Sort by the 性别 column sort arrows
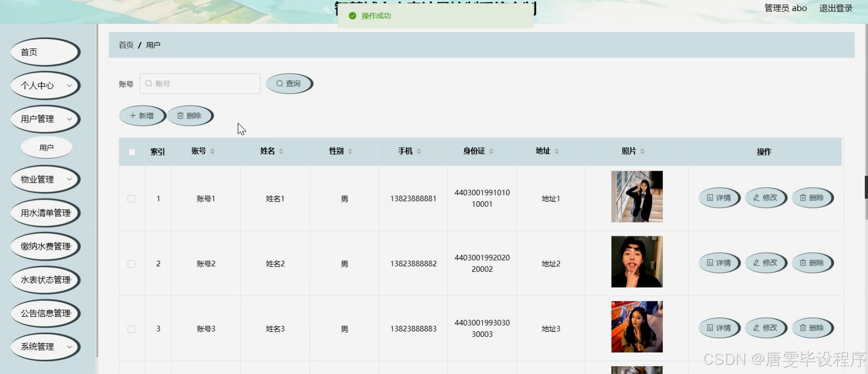Viewport: 868px width, 374px height. click(350, 151)
